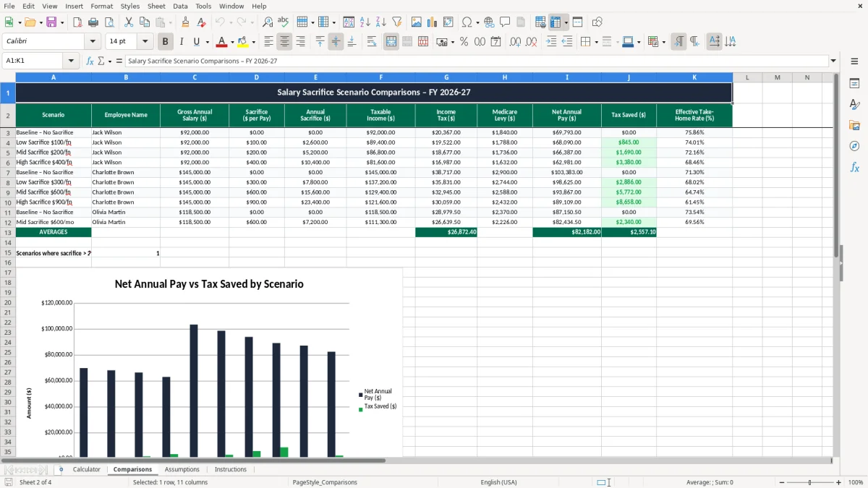Switch to the Instructions sheet tab
Screen dimensions: 868x488
click(230, 469)
